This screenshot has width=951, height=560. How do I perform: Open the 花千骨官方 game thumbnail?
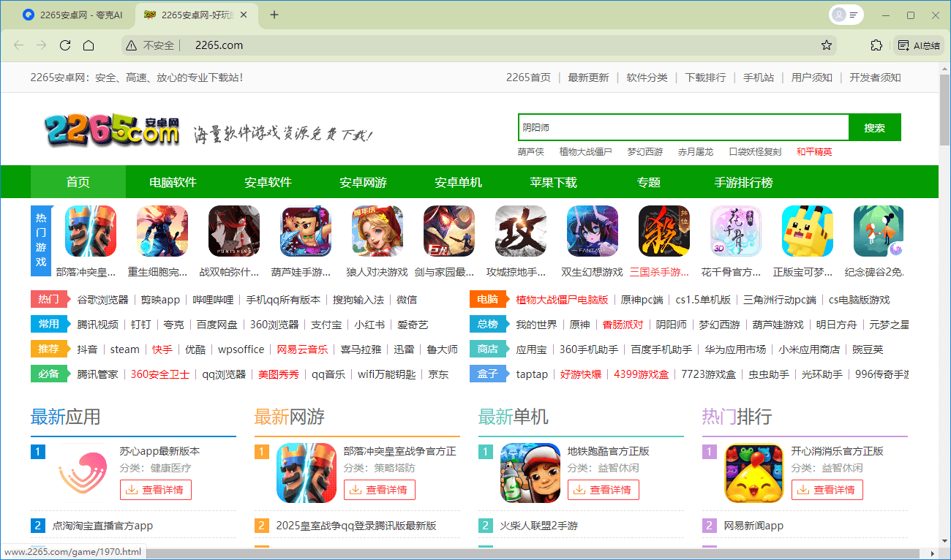[735, 230]
